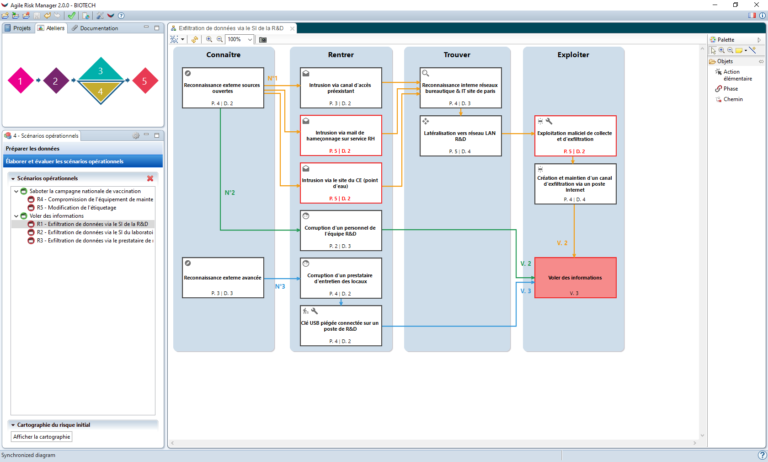This screenshot has height=462, width=768.
Task: Collapse the Cartographie du risque initial section
Action: pyautogui.click(x=13, y=425)
